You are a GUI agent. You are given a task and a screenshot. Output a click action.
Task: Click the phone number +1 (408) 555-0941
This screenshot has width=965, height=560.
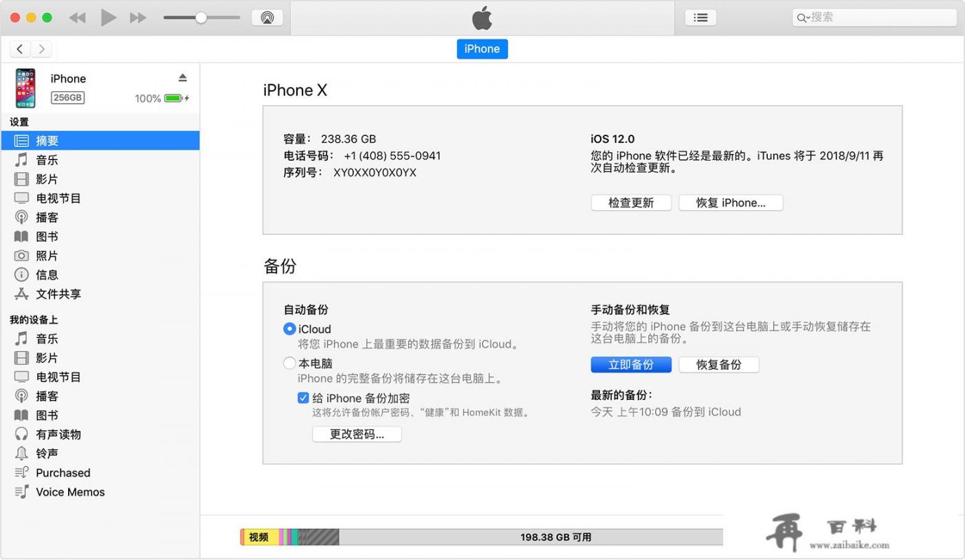(392, 156)
